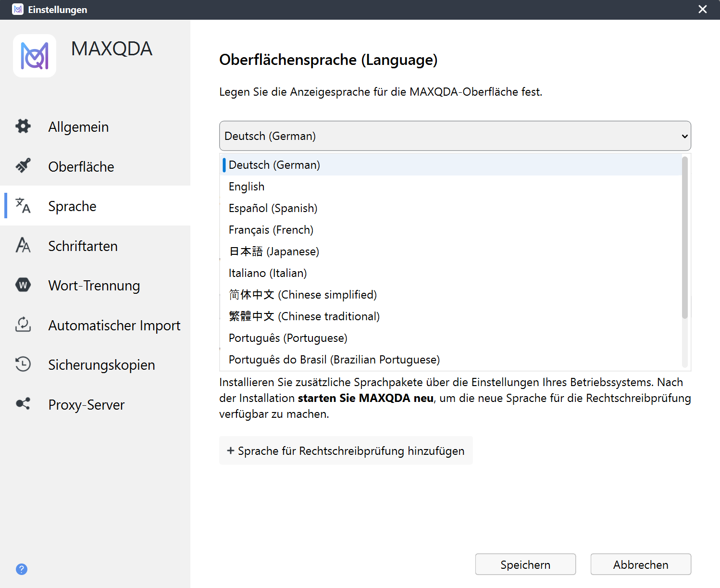720x588 pixels.
Task: Open the Wort-Trennung settings section
Action: [x=95, y=285]
